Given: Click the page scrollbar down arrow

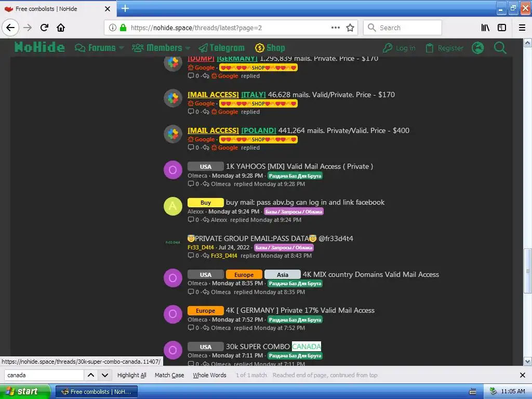Looking at the screenshot, I should 528,362.
